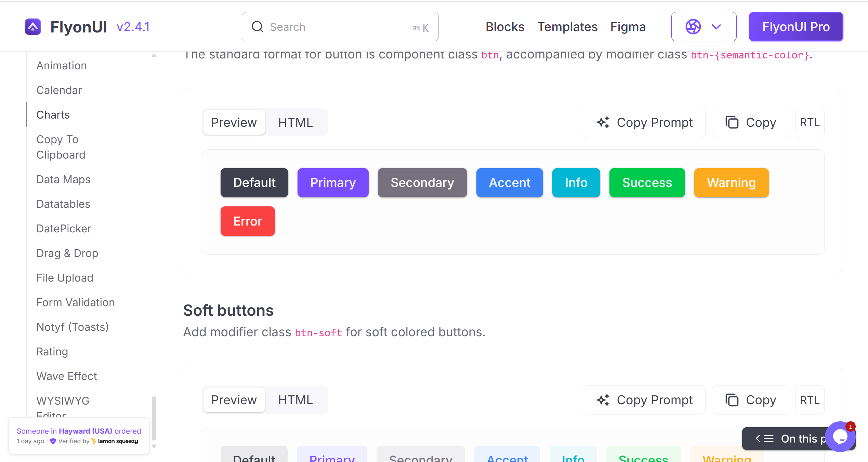Click the search magnifier icon
This screenshot has height=462, width=868.
pos(258,27)
